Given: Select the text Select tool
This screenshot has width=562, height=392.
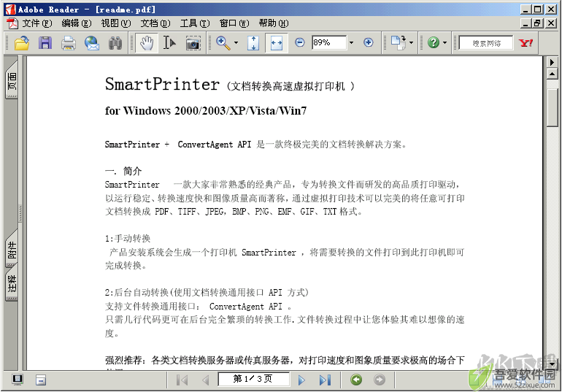Looking at the screenshot, I should pyautogui.click(x=169, y=43).
